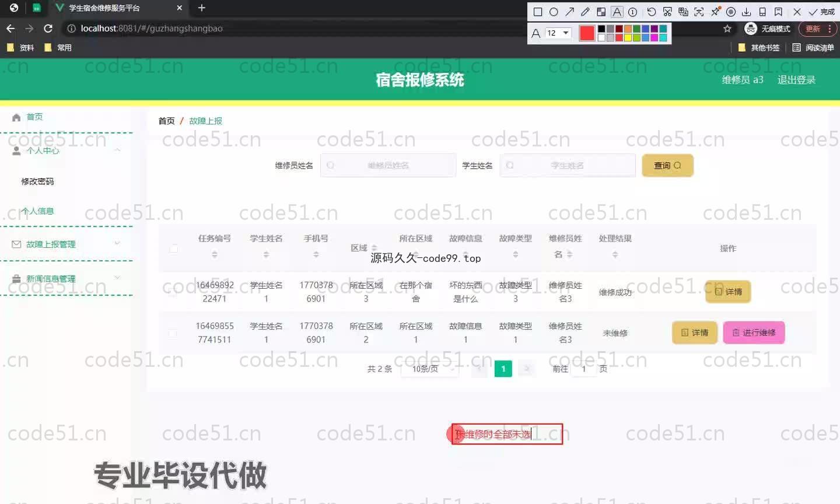
Task: Open 修改密码 in sidebar
Action: 37,181
